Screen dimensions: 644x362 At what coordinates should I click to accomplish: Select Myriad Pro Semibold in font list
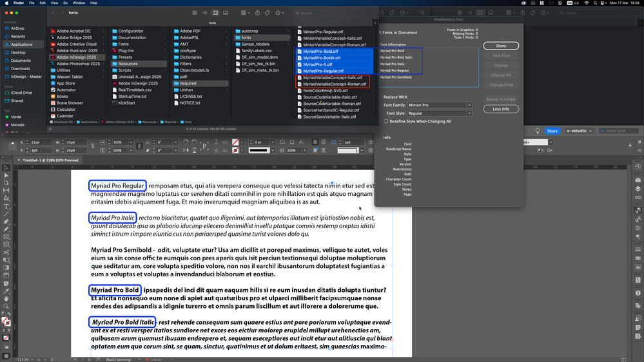[396, 77]
